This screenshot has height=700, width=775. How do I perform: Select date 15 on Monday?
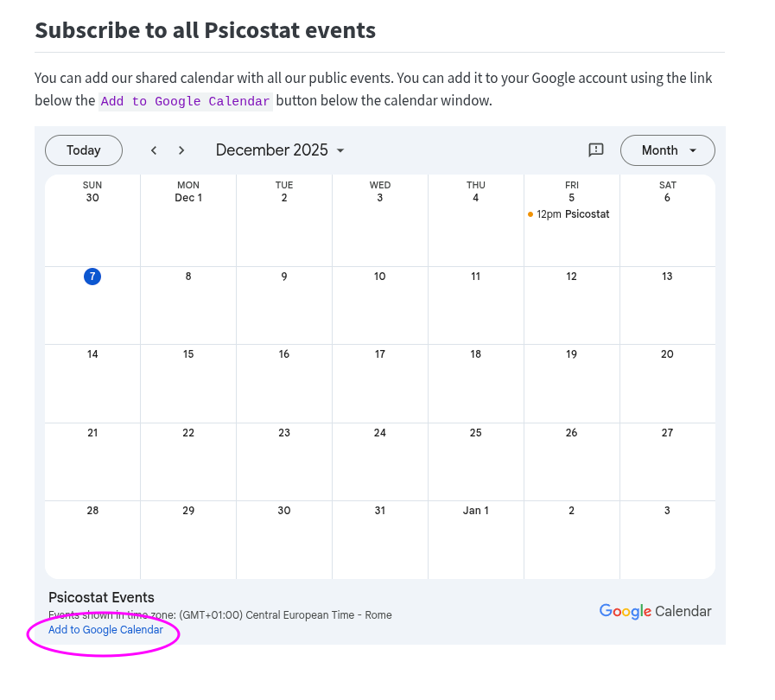click(188, 354)
